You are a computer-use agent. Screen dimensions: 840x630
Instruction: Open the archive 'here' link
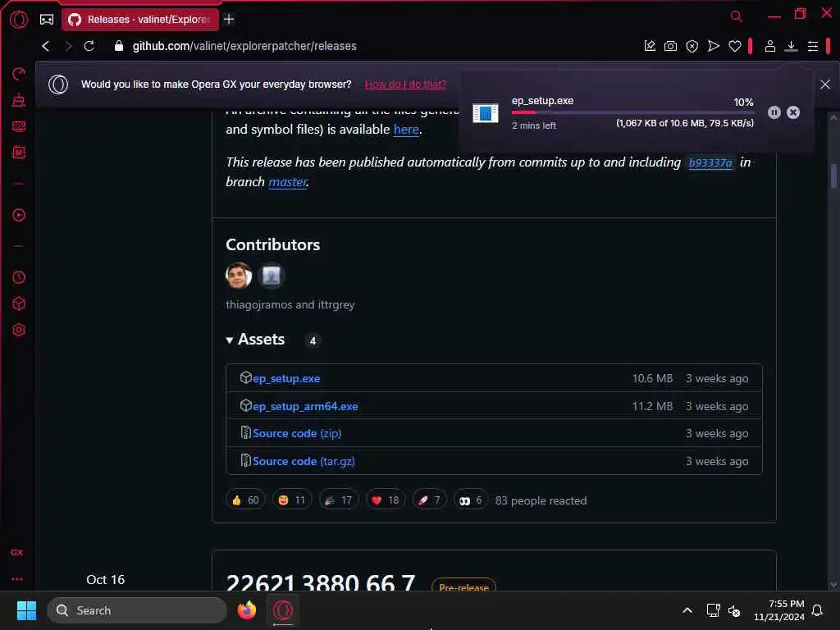(406, 129)
